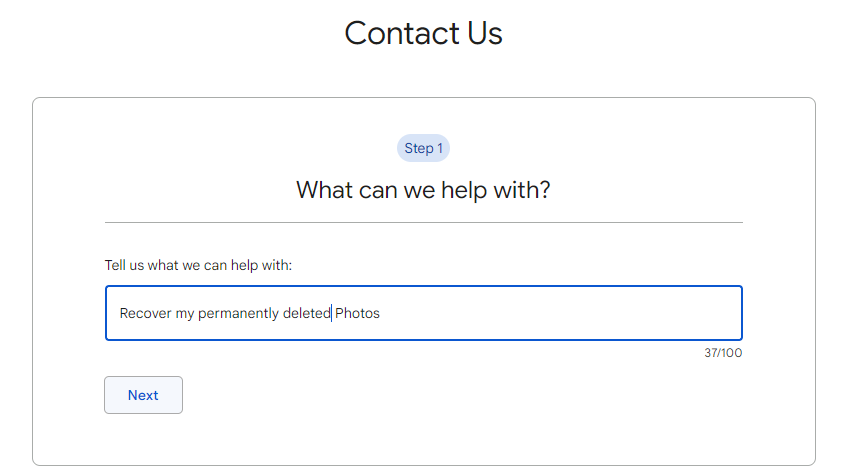The image size is (848, 472).
Task: Focus the help topic text input field
Action: point(423,313)
